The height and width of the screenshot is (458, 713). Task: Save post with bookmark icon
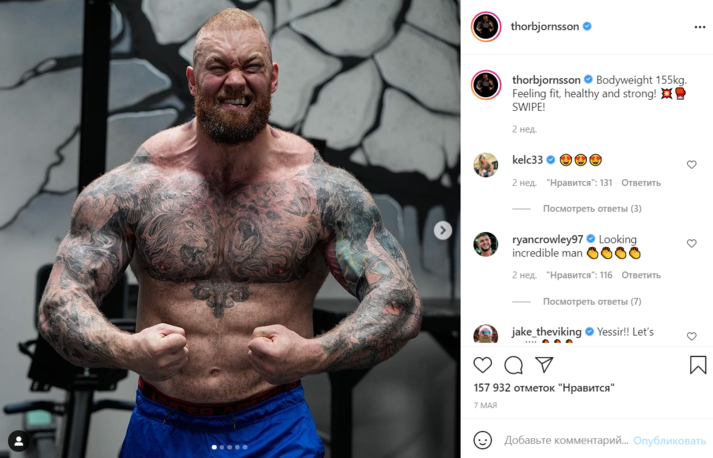point(698,365)
